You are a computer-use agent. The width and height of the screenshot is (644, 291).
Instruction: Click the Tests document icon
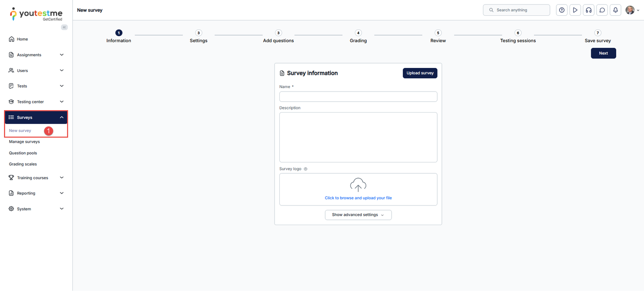pyautogui.click(x=11, y=86)
